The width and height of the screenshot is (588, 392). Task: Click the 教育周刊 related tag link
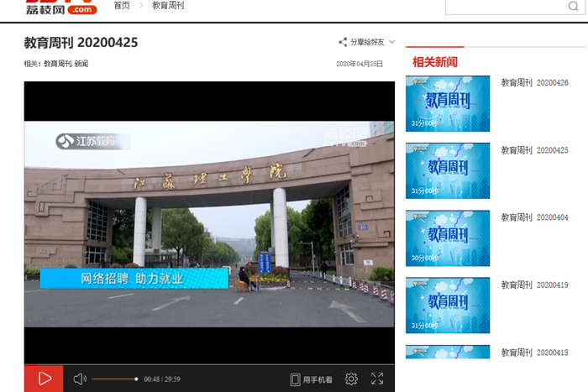point(57,64)
